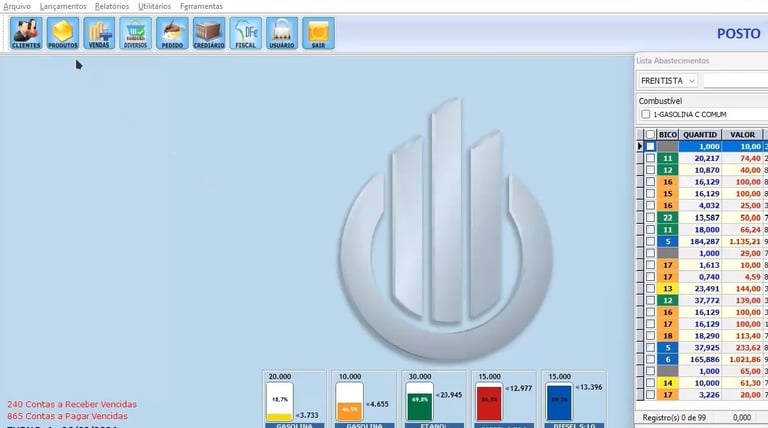Check the row with quantity 37,772

coord(650,300)
